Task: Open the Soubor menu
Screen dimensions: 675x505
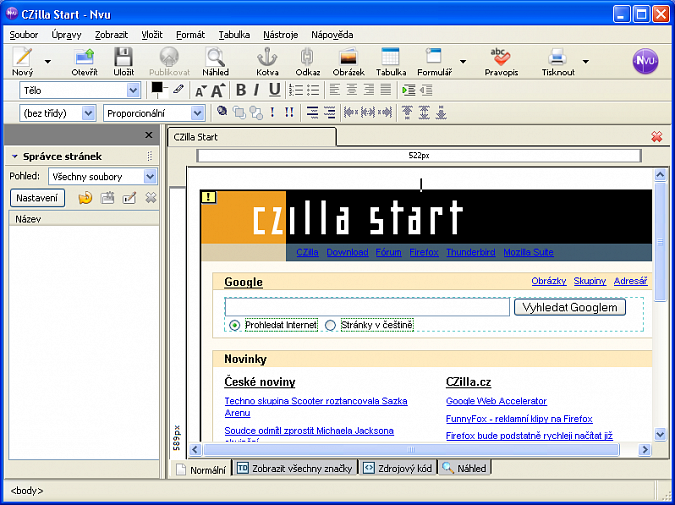Action: (x=24, y=35)
